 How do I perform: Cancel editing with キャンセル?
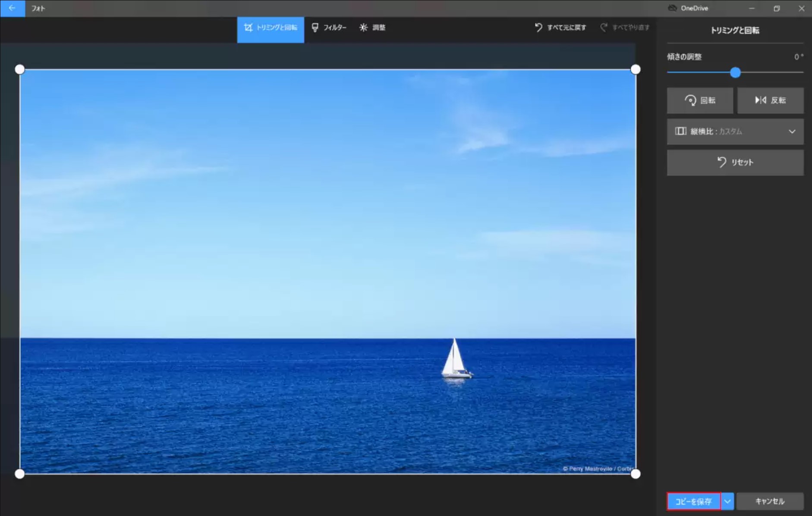pyautogui.click(x=770, y=501)
